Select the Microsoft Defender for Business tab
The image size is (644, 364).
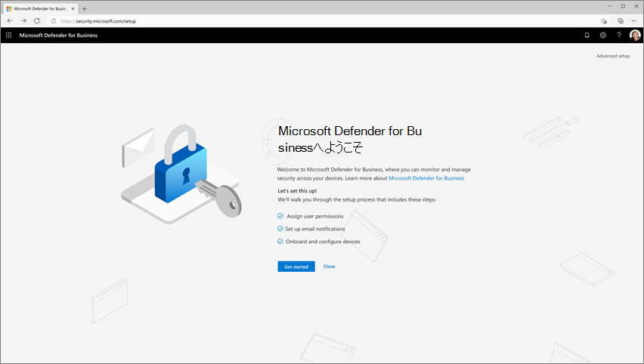pyautogui.click(x=40, y=8)
